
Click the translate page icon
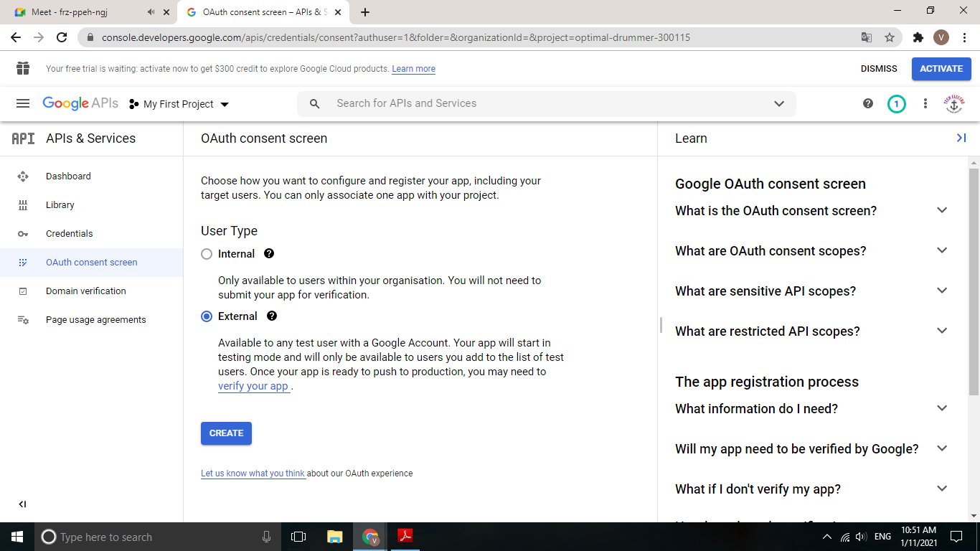pos(867,37)
